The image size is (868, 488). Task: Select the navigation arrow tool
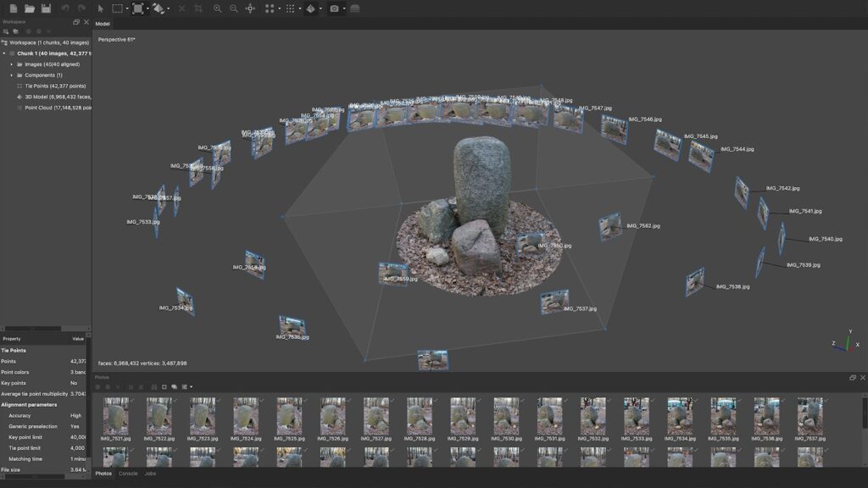(99, 8)
